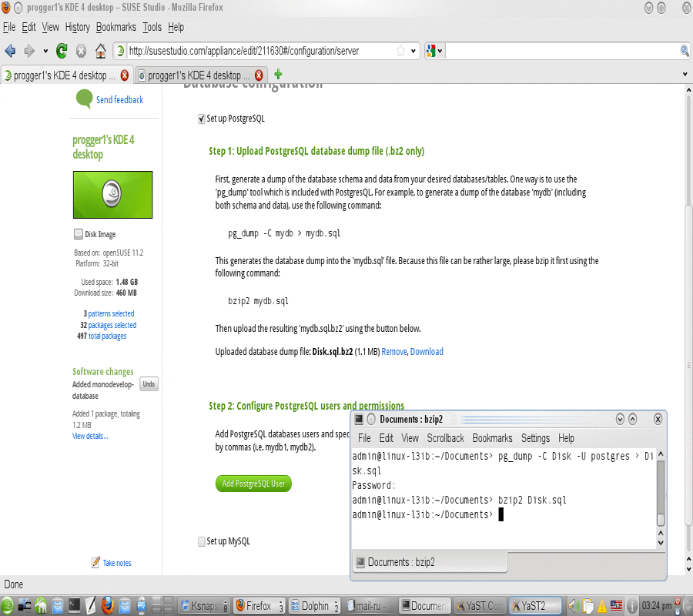Image resolution: width=693 pixels, height=616 pixels.
Task: Open the list all tabs dropdown arrow
Action: 685,74
